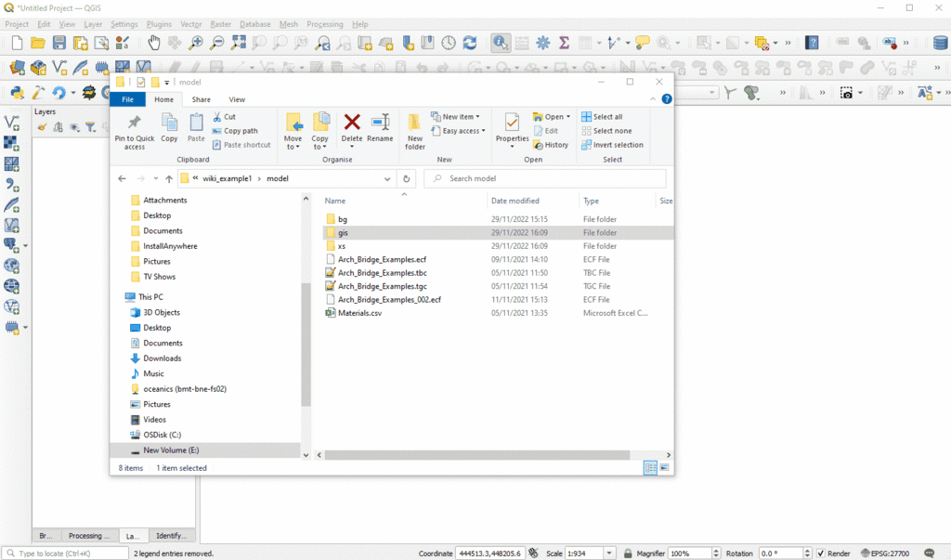Expand the address bar history dropdown

pyautogui.click(x=387, y=178)
